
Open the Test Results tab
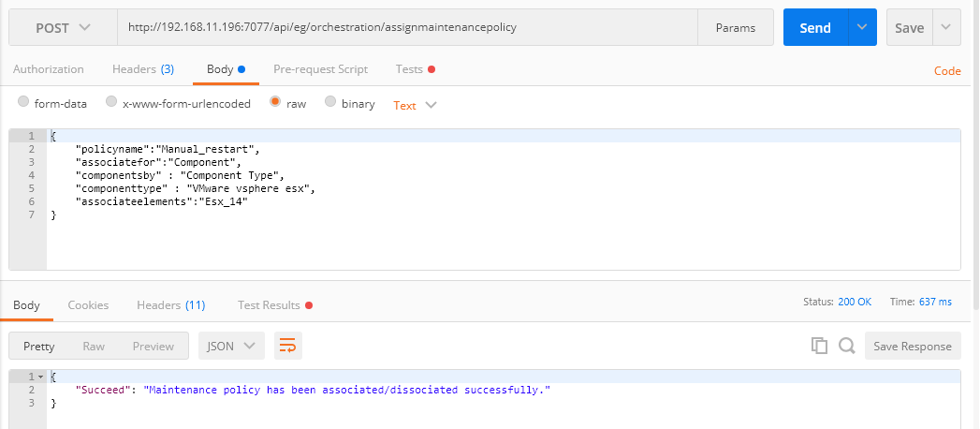tap(275, 305)
